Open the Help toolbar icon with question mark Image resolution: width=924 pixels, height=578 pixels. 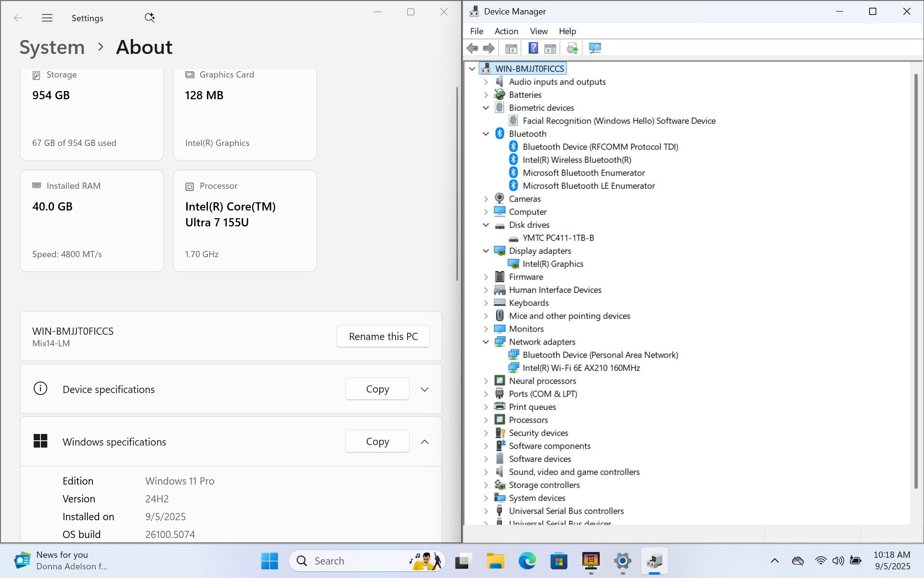click(x=533, y=48)
